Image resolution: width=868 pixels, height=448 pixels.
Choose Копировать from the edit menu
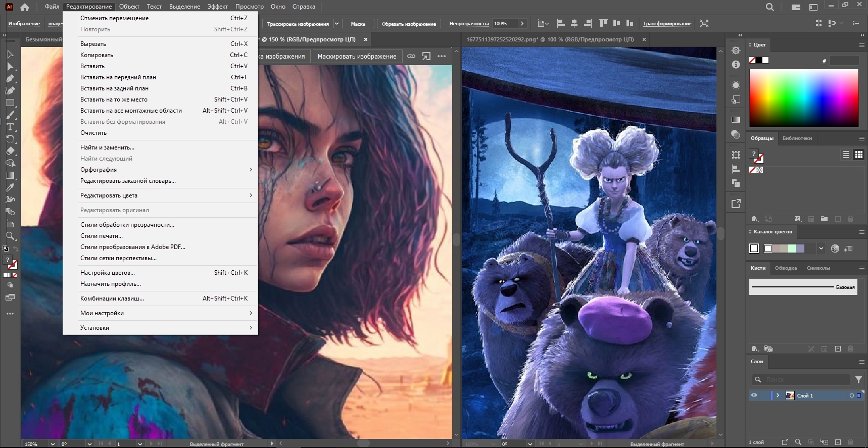(97, 55)
